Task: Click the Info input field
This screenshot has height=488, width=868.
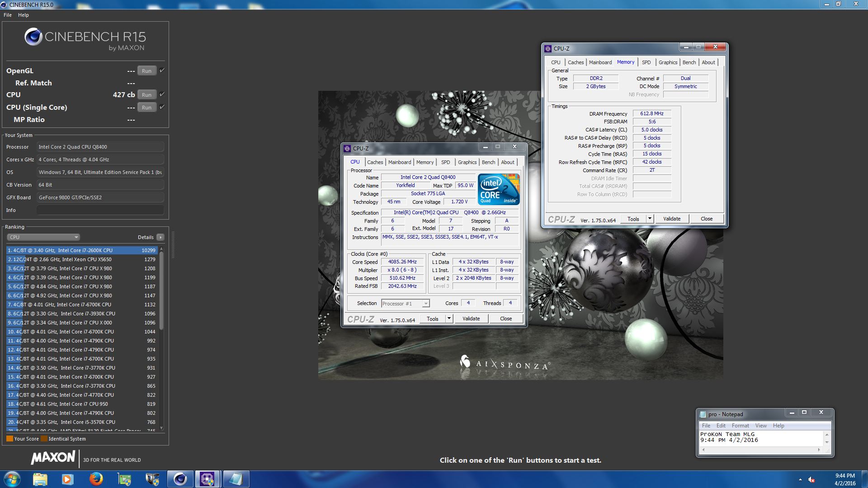Action: point(100,210)
